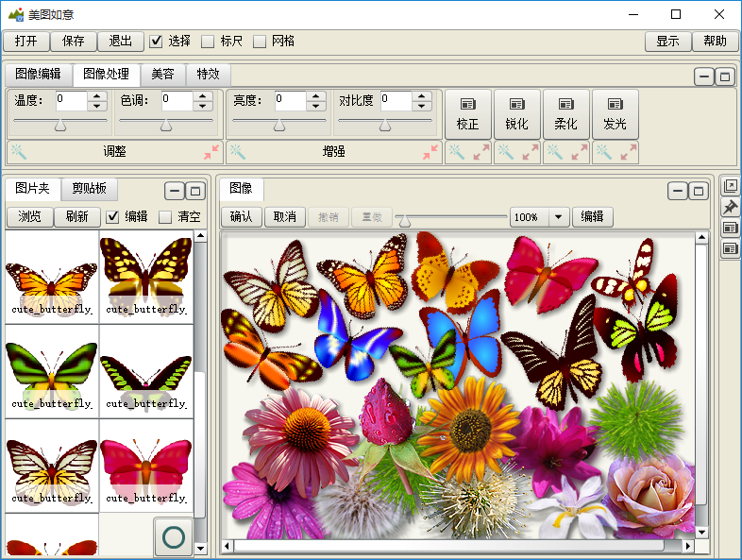Check the 清空 checkbox
Viewport: 742px width, 560px height.
[x=164, y=217]
